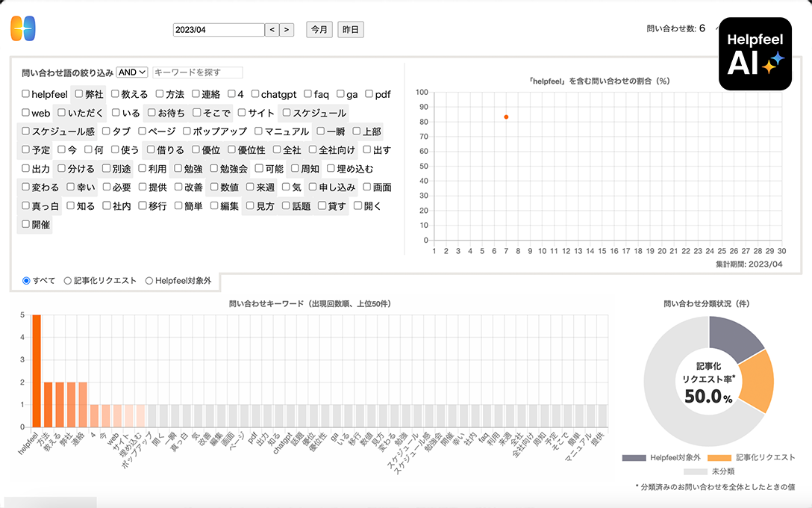The width and height of the screenshot is (812, 508).
Task: Click the 問い合わせキーワード chart title
Action: (310, 304)
